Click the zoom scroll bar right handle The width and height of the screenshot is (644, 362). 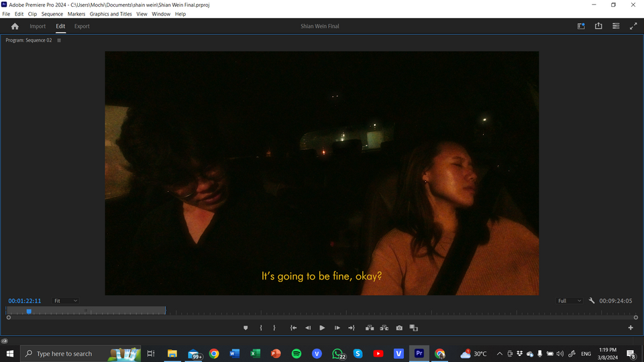point(636,318)
